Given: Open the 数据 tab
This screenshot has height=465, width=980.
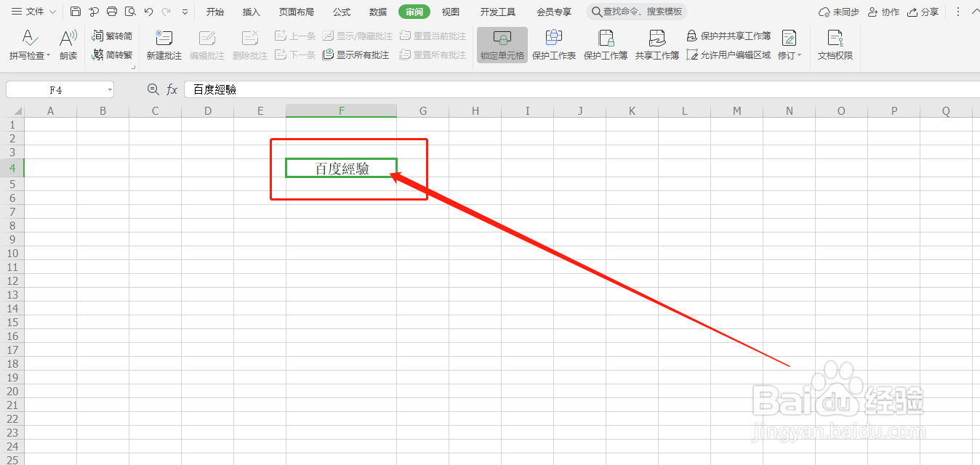Looking at the screenshot, I should coord(378,12).
